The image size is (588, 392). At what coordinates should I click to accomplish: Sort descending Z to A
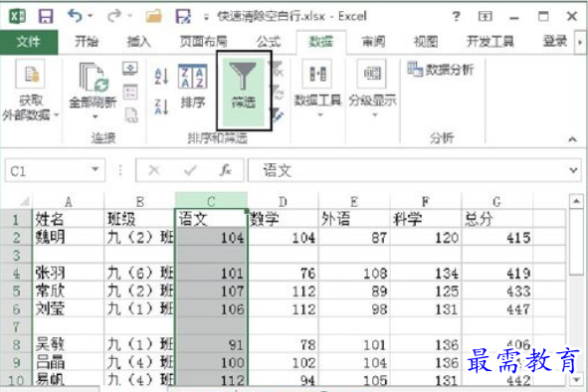click(x=161, y=106)
